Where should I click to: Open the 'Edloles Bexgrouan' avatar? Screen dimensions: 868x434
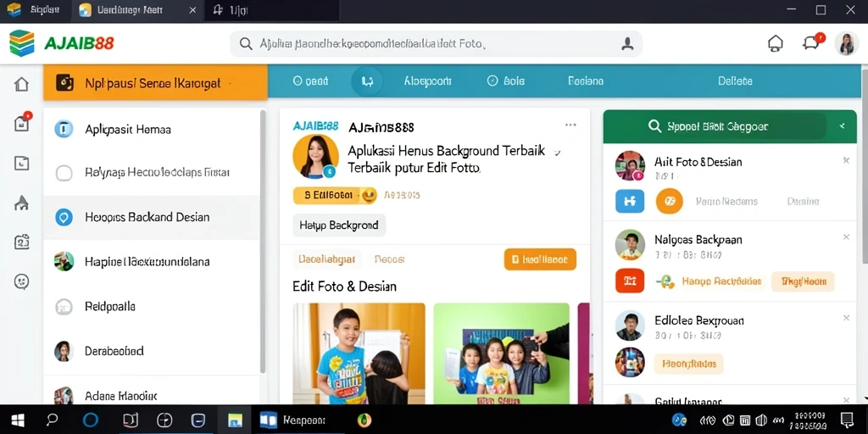[x=630, y=325]
